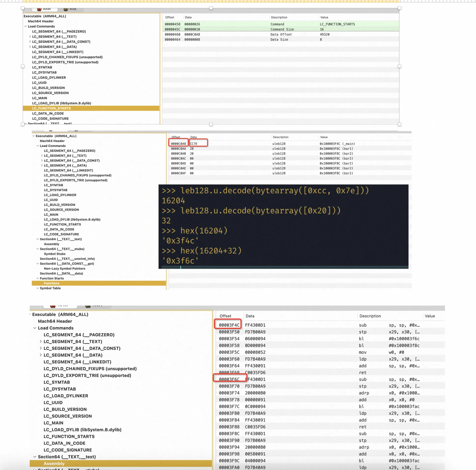This screenshot has height=470, width=476.
Task: Select LC_DYLD_EXPORTS_TRIE in bottom window
Action: 87,375
